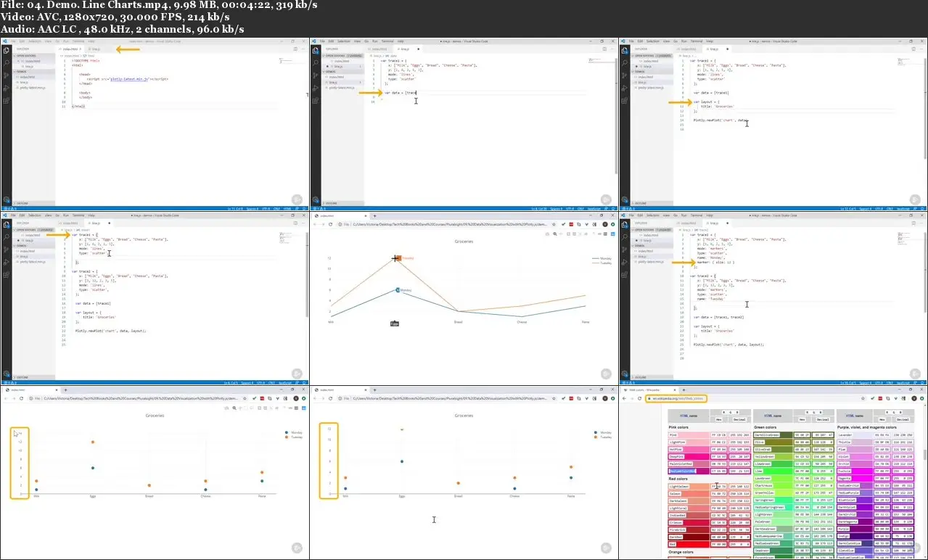928x560 pixels.
Task: Open More Actions in HTML-code VS Code window
Action: (303, 49)
